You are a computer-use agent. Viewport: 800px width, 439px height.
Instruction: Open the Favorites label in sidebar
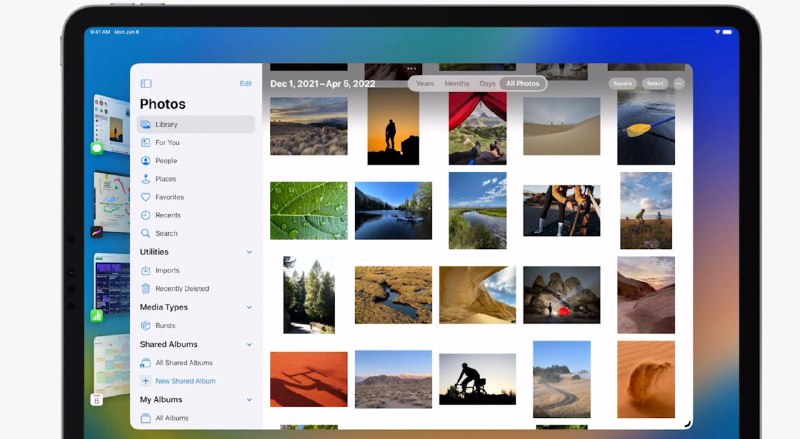point(169,197)
